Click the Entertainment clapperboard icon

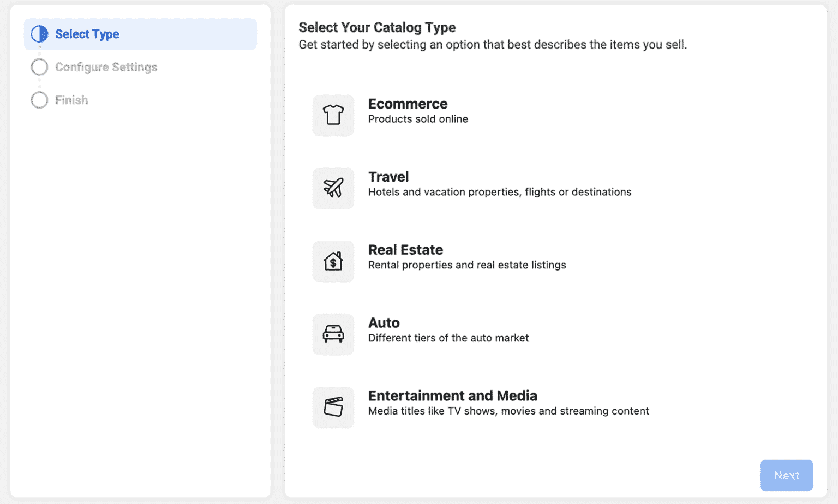point(333,407)
